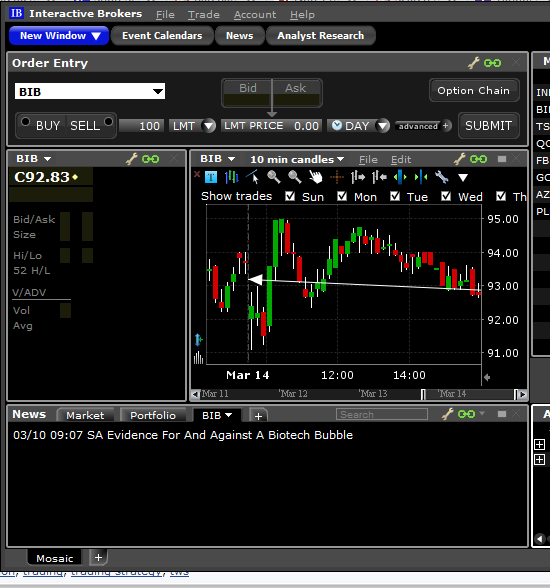The image size is (550, 588).
Task: Click the chart timeline range slider
Action: 469,394
